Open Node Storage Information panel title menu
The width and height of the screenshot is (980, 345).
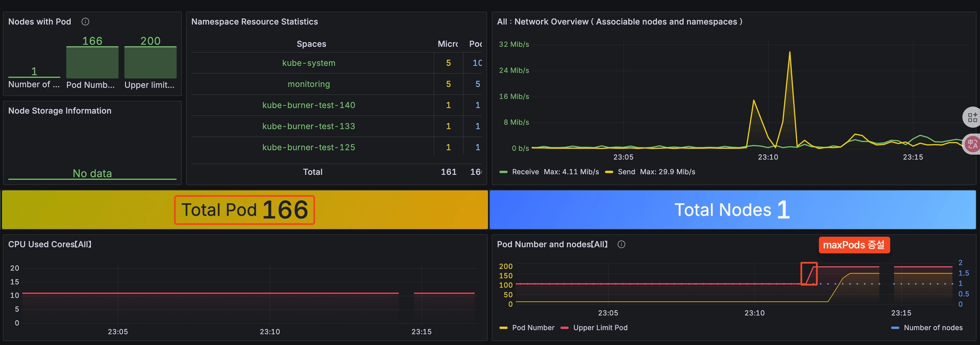click(x=59, y=110)
